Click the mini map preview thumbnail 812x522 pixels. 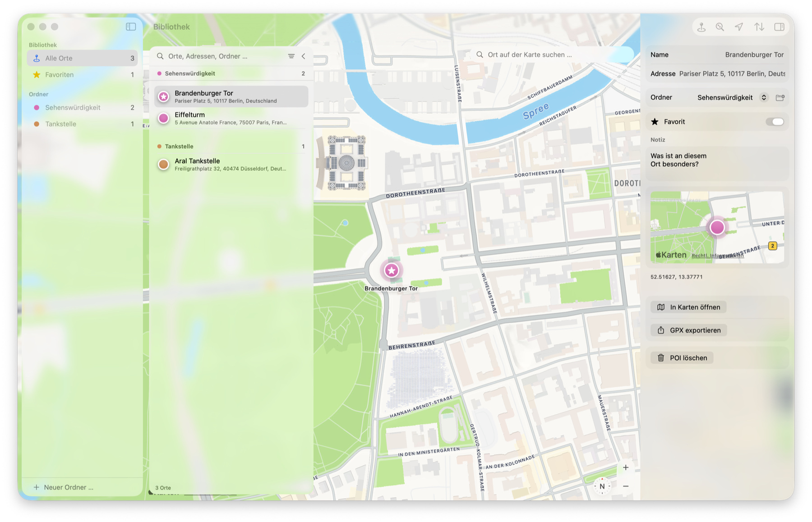pos(717,227)
